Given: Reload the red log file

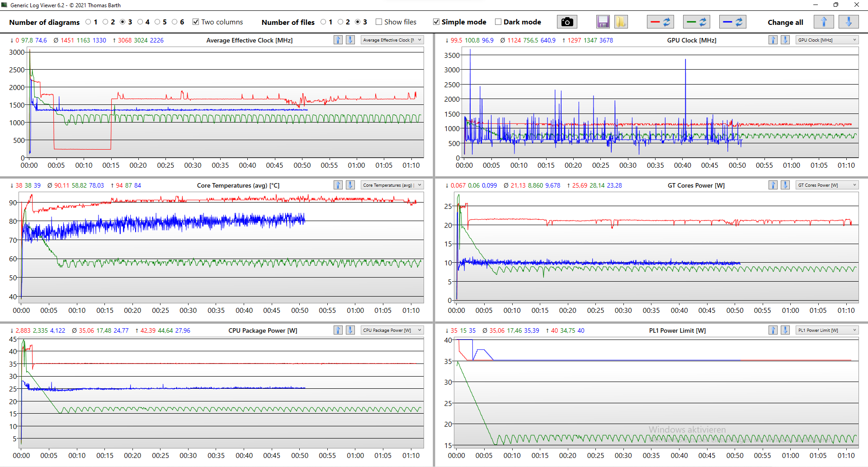Looking at the screenshot, I should tap(660, 22).
